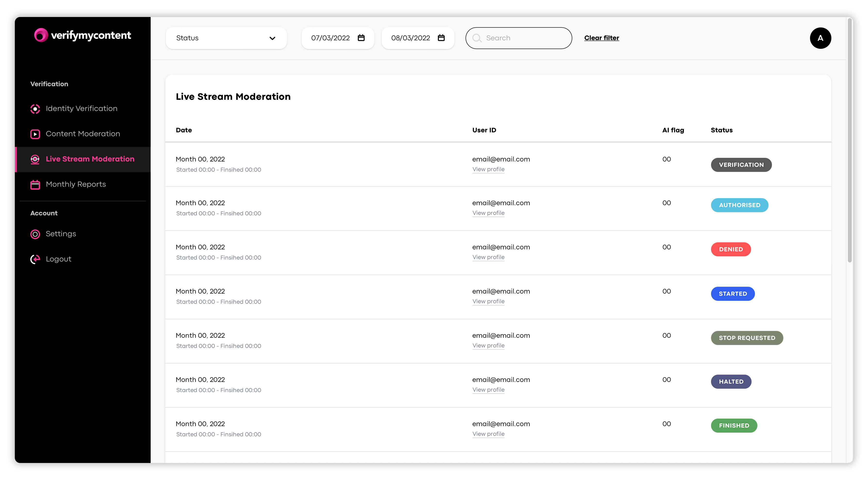The width and height of the screenshot is (868, 480).
Task: Click the Date column header
Action: [184, 130]
